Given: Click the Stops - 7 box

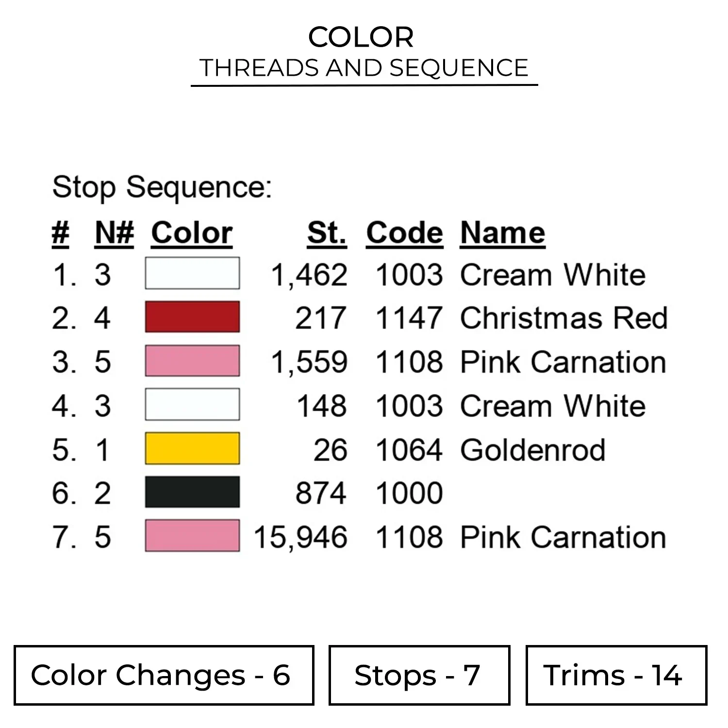Looking at the screenshot, I should (419, 675).
